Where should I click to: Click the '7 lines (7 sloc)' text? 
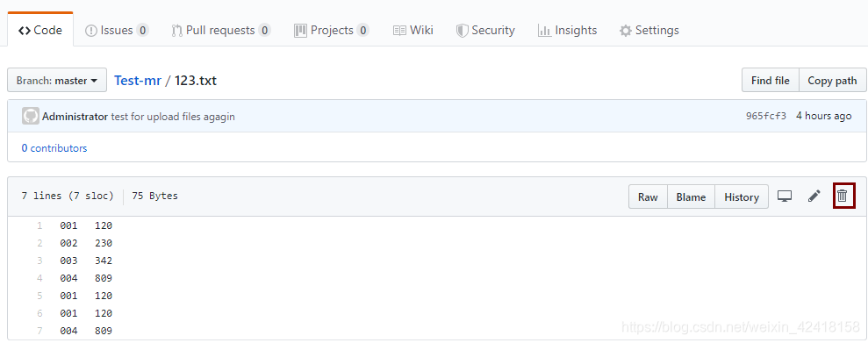click(x=68, y=196)
